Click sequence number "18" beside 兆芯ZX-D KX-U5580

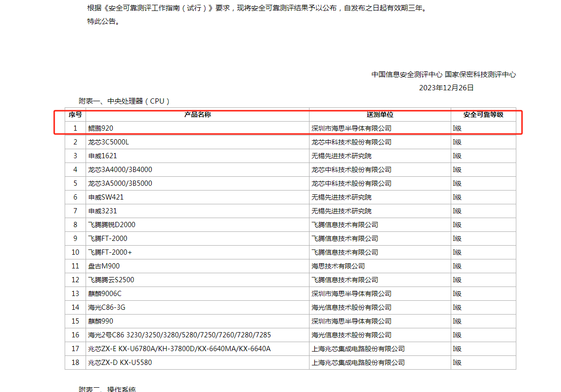point(75,363)
